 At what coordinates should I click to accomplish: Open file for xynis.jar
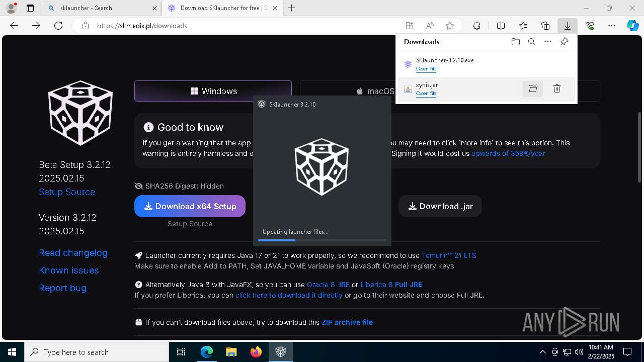tap(426, 94)
